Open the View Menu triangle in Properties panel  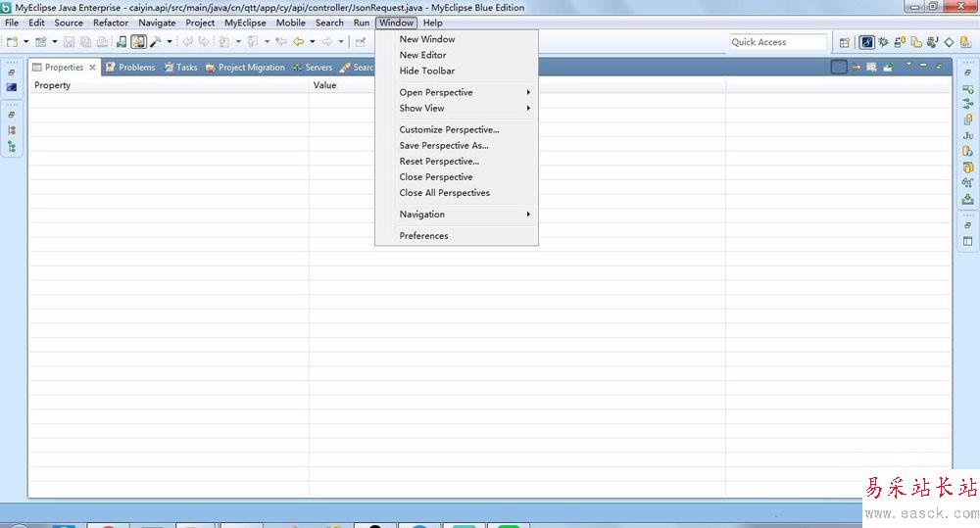coord(908,65)
